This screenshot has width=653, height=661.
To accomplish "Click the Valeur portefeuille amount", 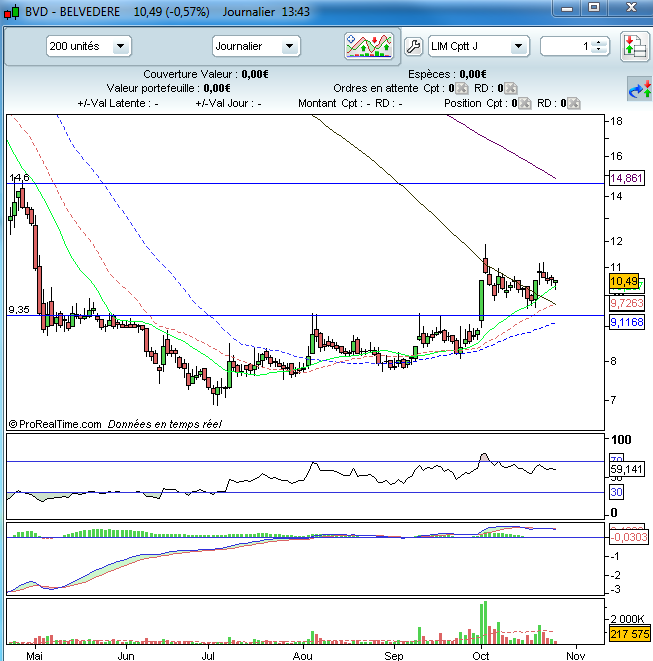I will coord(217,88).
